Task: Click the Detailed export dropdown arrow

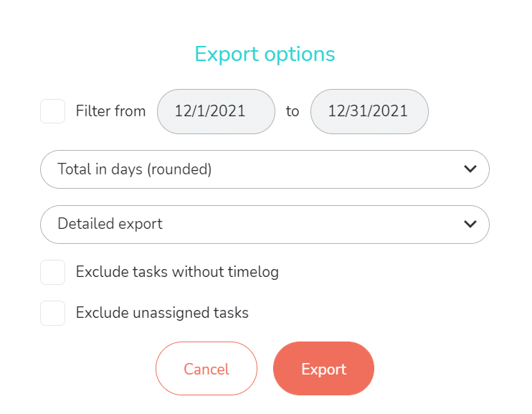Action: (x=470, y=224)
